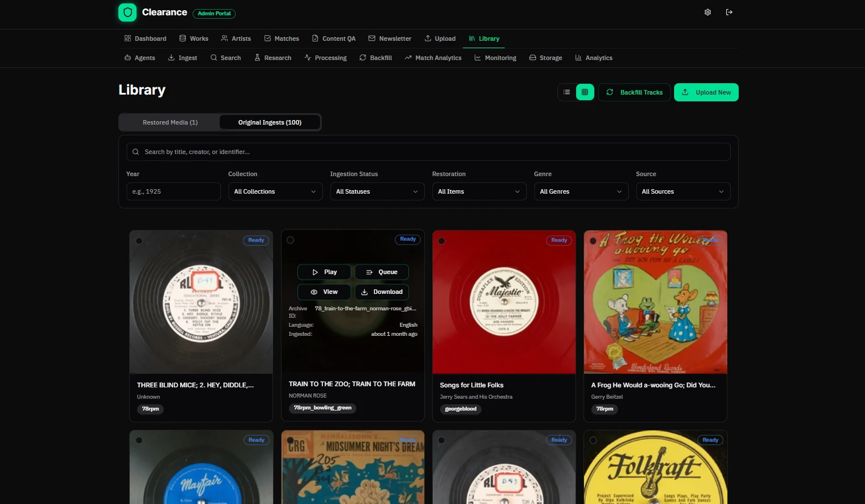This screenshot has height=504, width=865.
Task: Download the Train to the Zoo record
Action: pos(382,292)
